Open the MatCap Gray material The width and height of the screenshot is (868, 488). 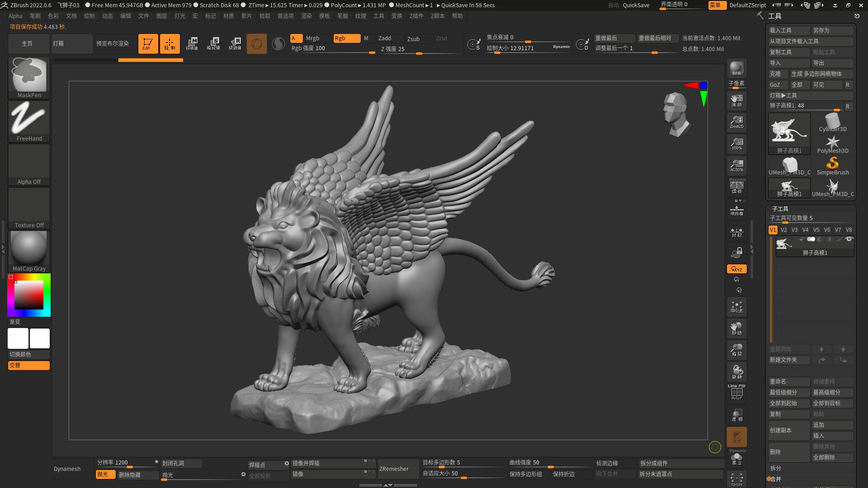click(x=28, y=248)
